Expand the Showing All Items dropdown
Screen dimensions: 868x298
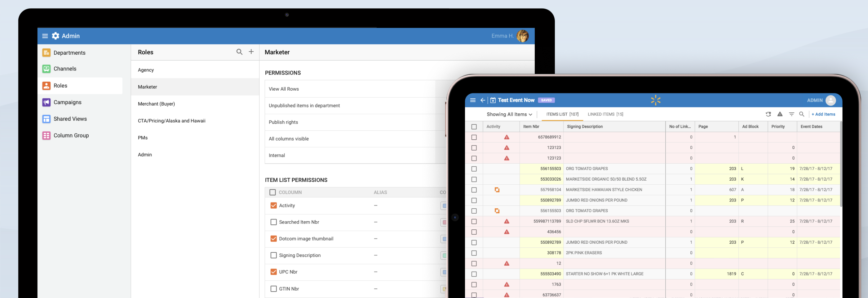(x=509, y=115)
